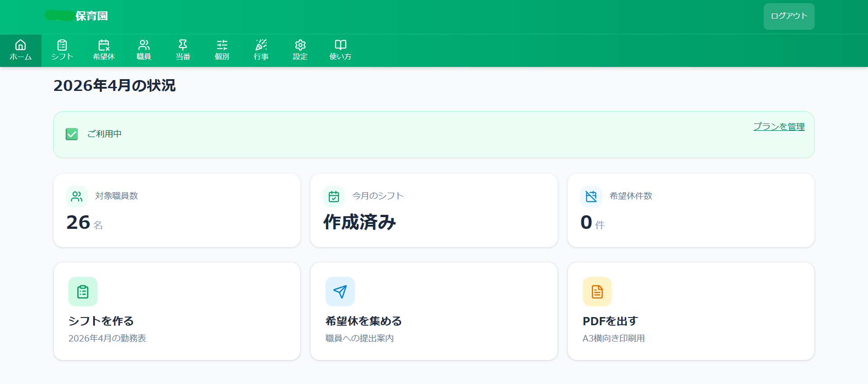
Task: Open the 職員 tab label
Action: (144, 57)
